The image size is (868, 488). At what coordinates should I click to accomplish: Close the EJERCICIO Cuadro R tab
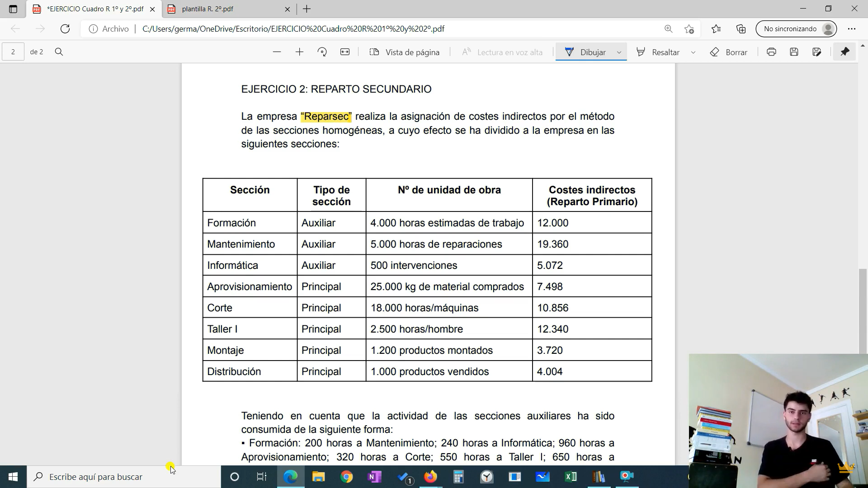152,9
